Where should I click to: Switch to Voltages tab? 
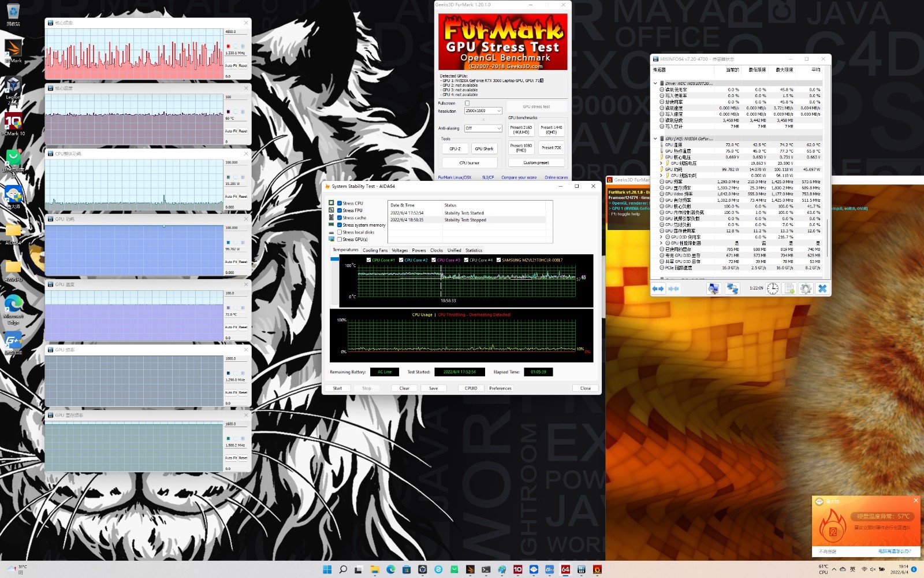coord(400,250)
